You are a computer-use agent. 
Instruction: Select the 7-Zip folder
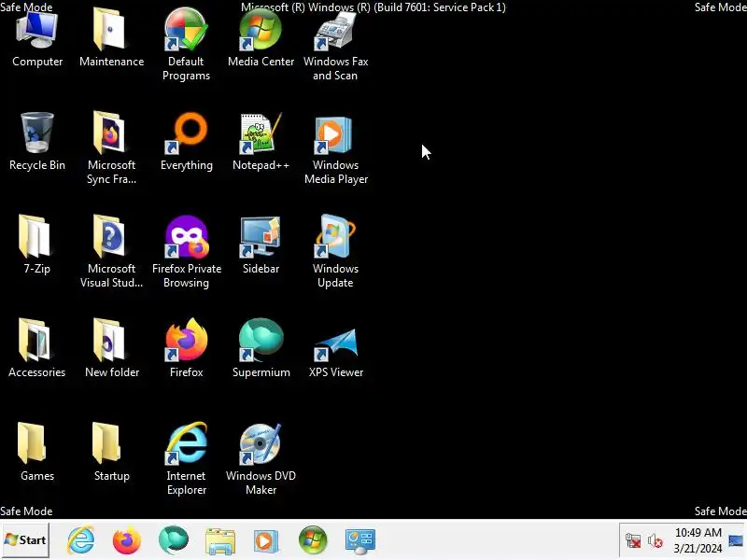(37, 245)
